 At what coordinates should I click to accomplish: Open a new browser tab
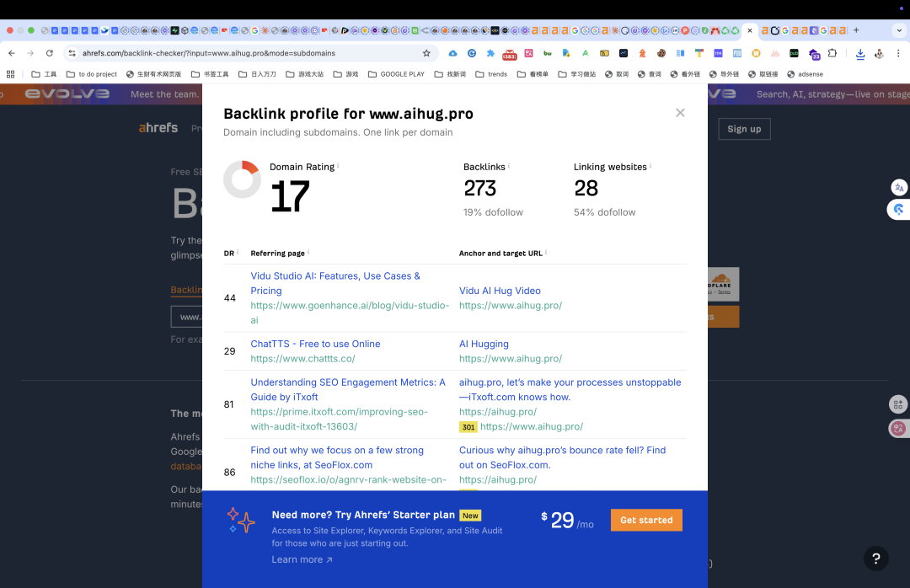tap(856, 30)
